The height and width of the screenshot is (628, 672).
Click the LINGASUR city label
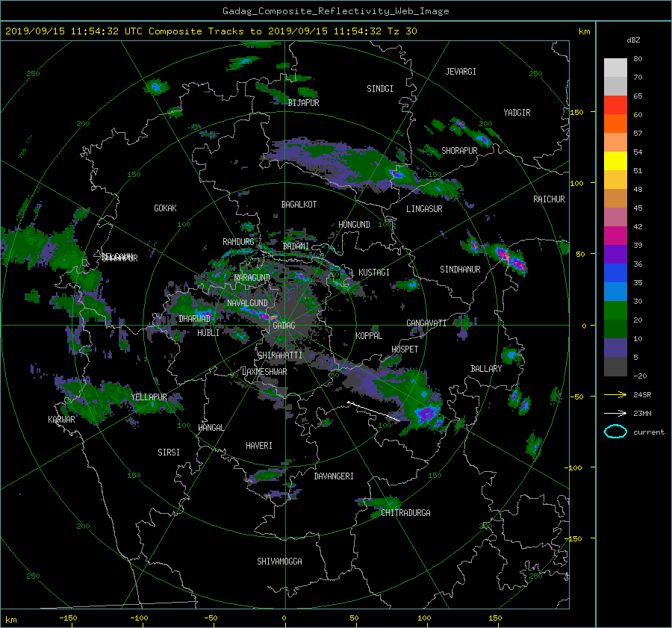[x=424, y=209]
